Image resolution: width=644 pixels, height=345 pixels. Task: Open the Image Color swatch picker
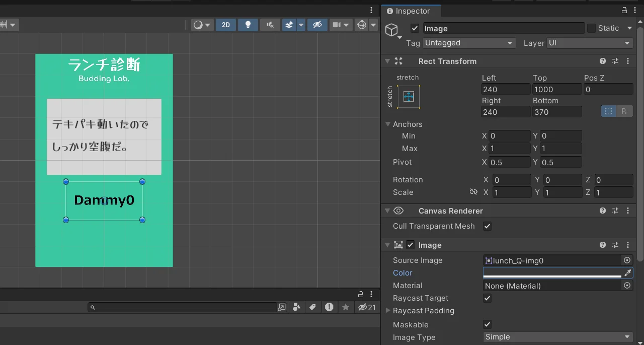[552, 273]
